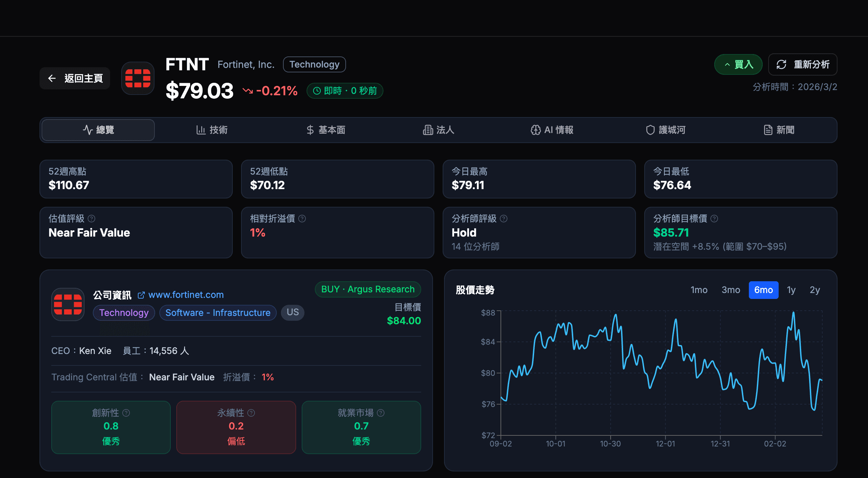Image resolution: width=868 pixels, height=478 pixels.
Task: Click the back arrow icon beside 返回主頁
Action: click(x=52, y=78)
